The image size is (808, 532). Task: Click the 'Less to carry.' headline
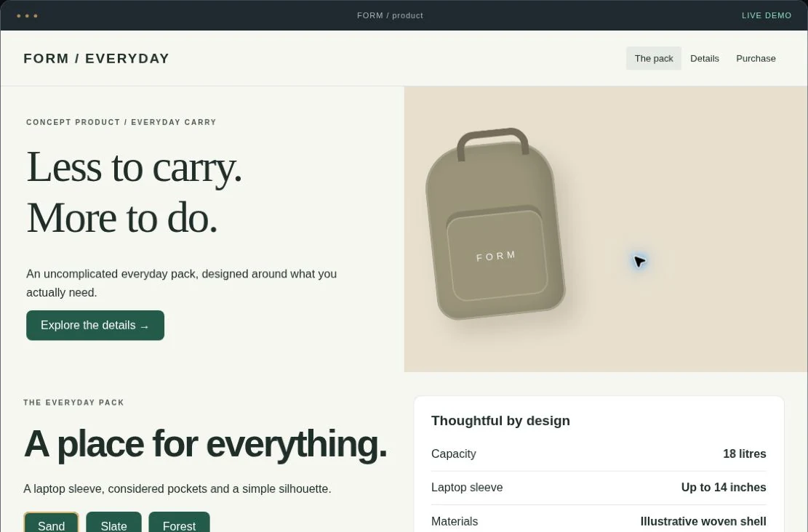134,167
